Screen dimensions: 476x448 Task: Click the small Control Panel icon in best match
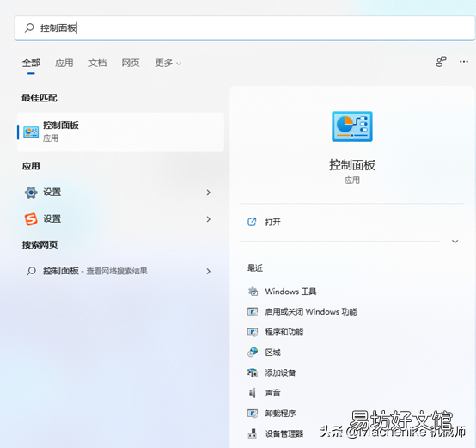click(31, 132)
